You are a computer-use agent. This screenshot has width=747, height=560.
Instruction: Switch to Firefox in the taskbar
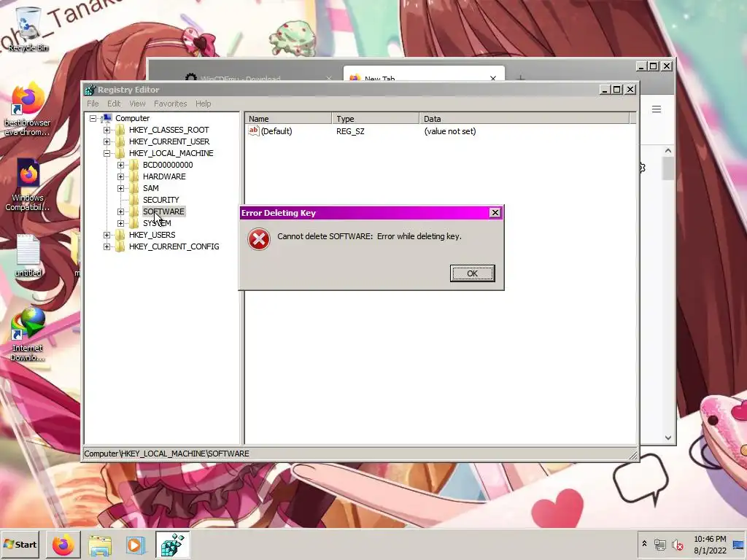pos(63,545)
